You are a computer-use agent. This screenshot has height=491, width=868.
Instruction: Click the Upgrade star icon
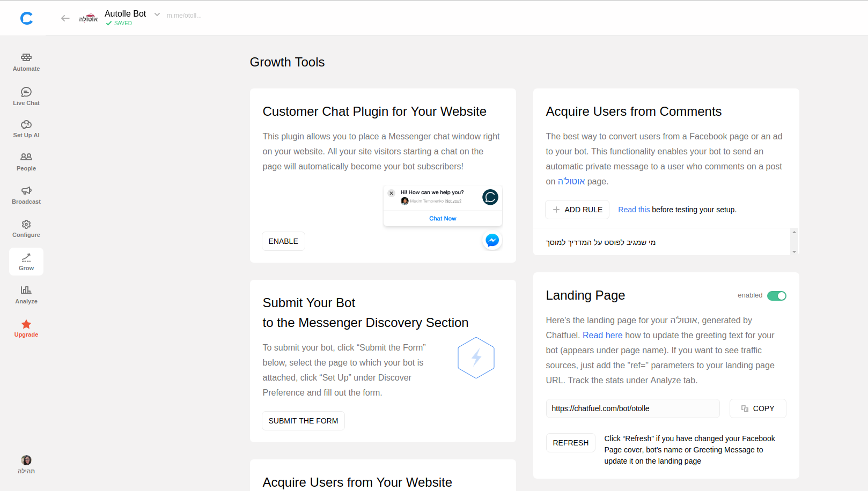[26, 324]
